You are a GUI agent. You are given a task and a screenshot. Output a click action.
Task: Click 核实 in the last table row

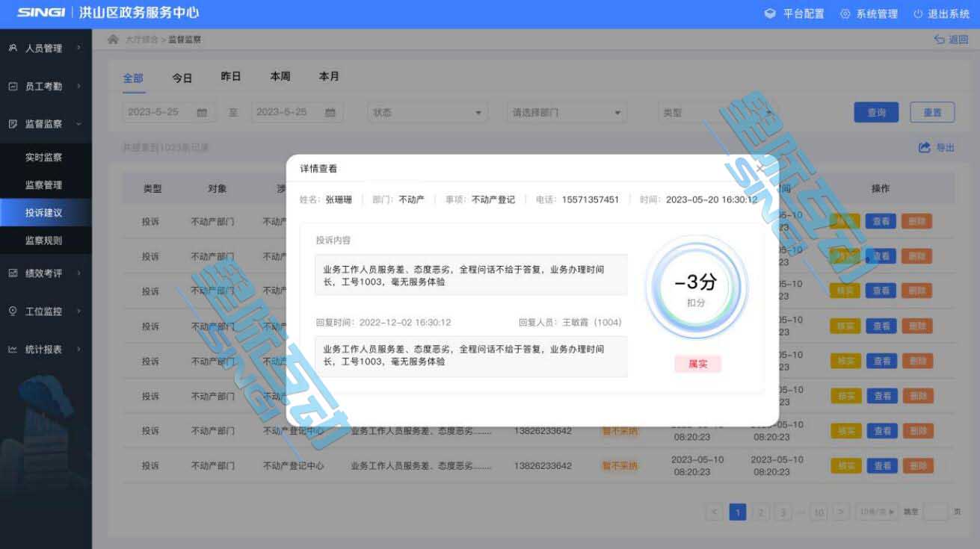click(x=846, y=465)
